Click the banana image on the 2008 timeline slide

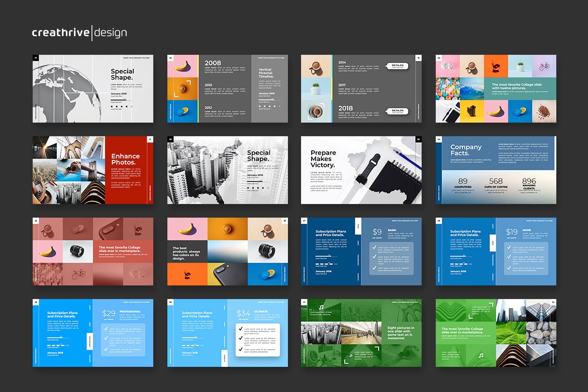(183, 66)
